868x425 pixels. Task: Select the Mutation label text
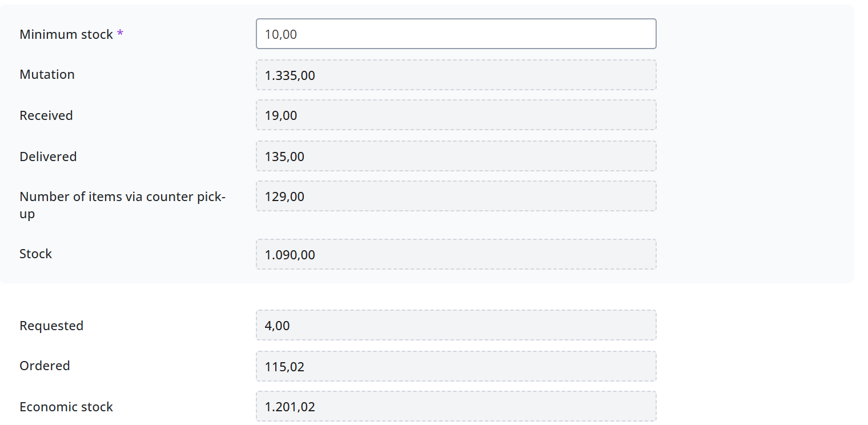(47, 74)
